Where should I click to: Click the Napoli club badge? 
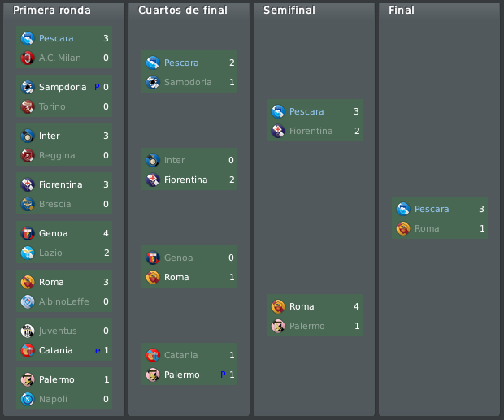click(x=28, y=399)
